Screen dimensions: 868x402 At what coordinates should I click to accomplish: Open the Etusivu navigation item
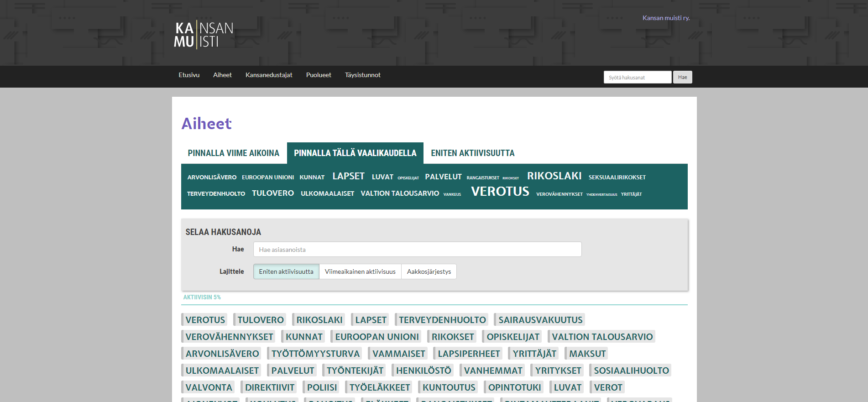coord(189,75)
